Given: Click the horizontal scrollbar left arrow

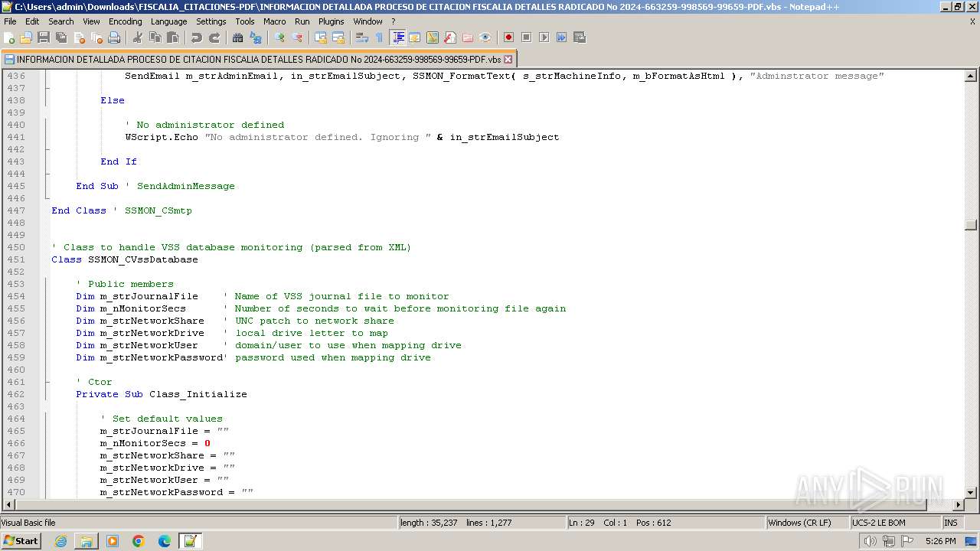Looking at the screenshot, I should (9, 505).
